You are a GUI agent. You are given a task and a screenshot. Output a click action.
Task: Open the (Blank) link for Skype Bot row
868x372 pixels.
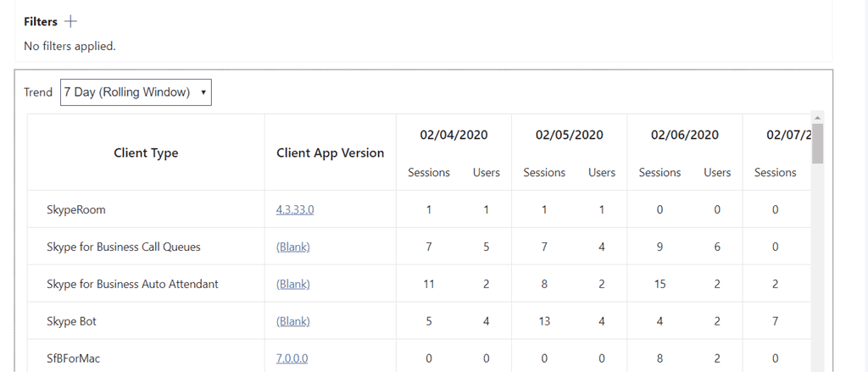point(293,321)
